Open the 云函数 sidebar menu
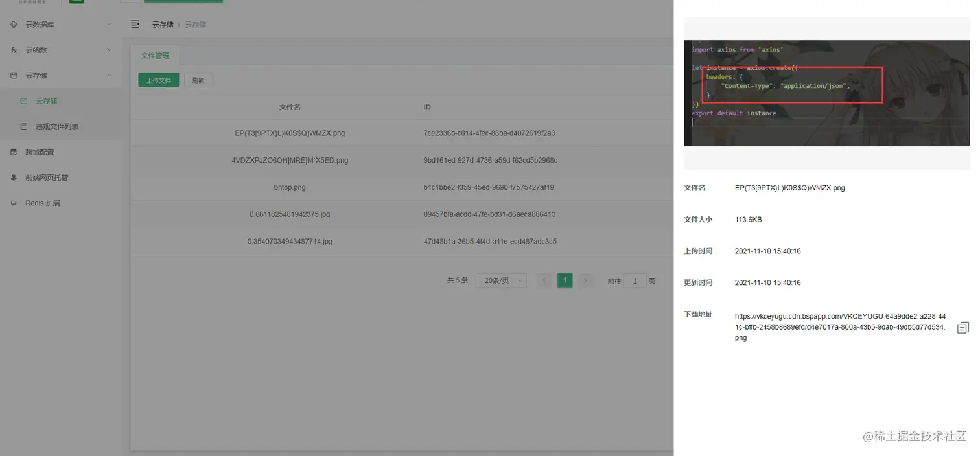 point(61,50)
